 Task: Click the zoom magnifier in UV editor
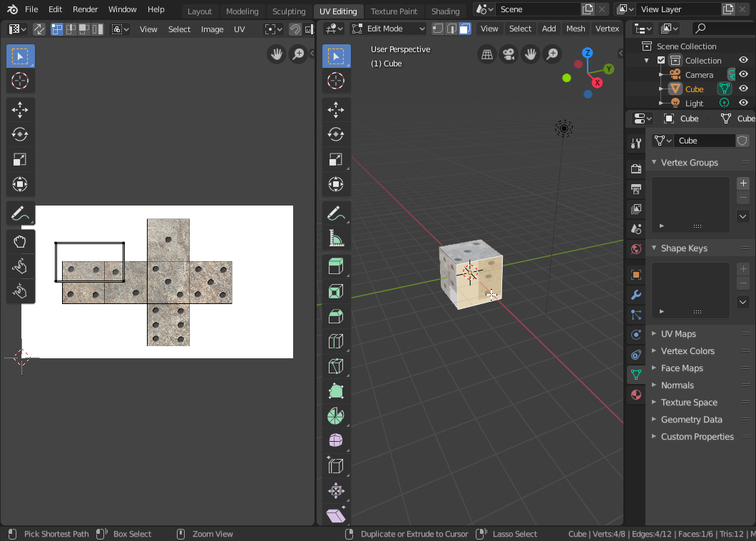298,54
